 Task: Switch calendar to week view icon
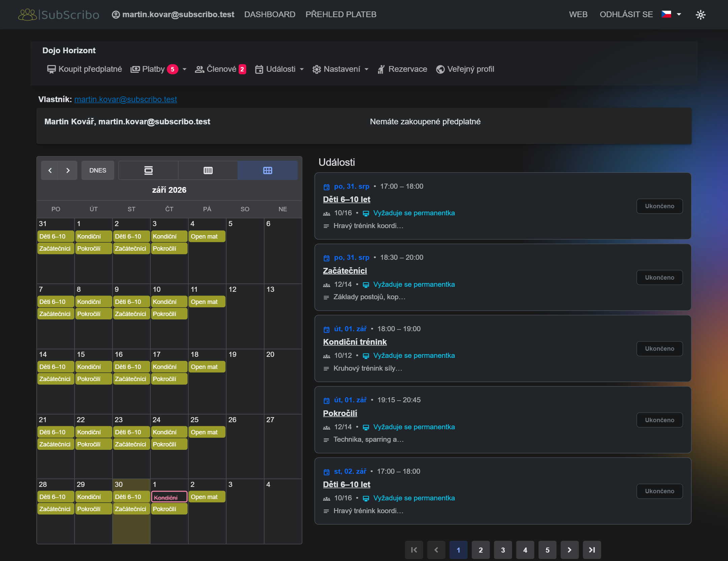pos(208,170)
